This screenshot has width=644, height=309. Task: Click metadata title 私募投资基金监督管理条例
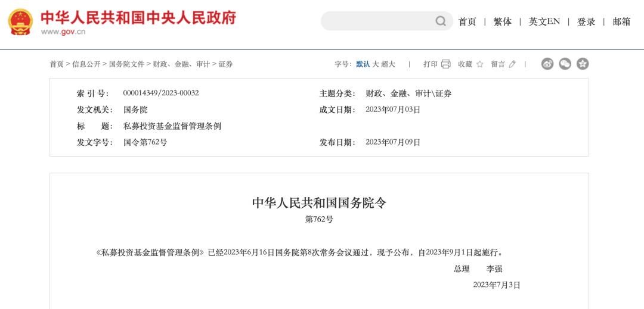click(x=172, y=126)
